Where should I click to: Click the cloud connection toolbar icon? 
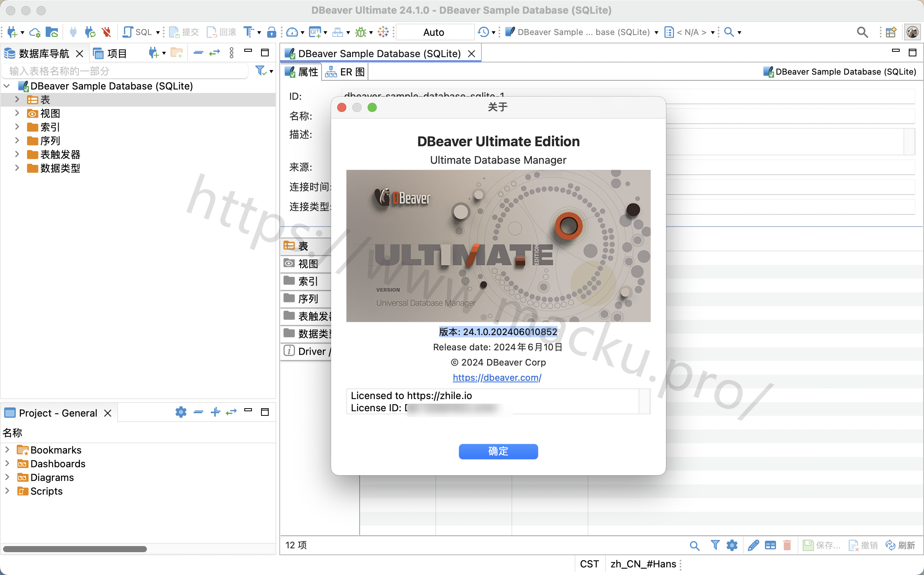coord(35,32)
